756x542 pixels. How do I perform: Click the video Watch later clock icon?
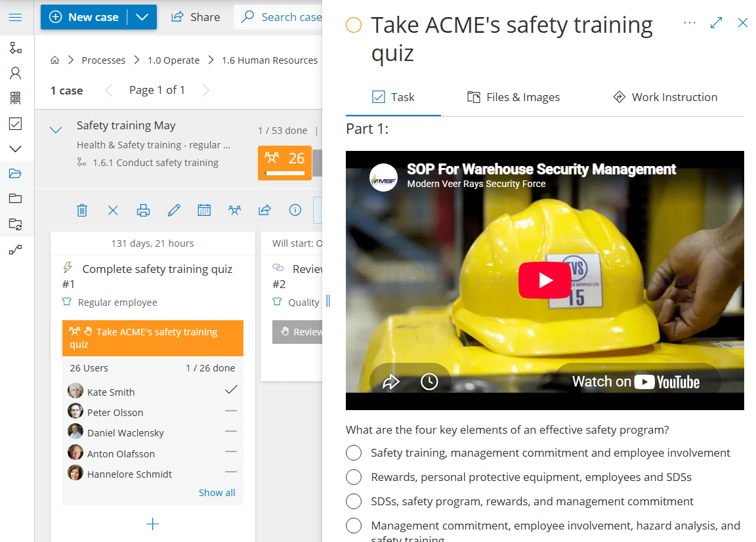[x=429, y=382]
